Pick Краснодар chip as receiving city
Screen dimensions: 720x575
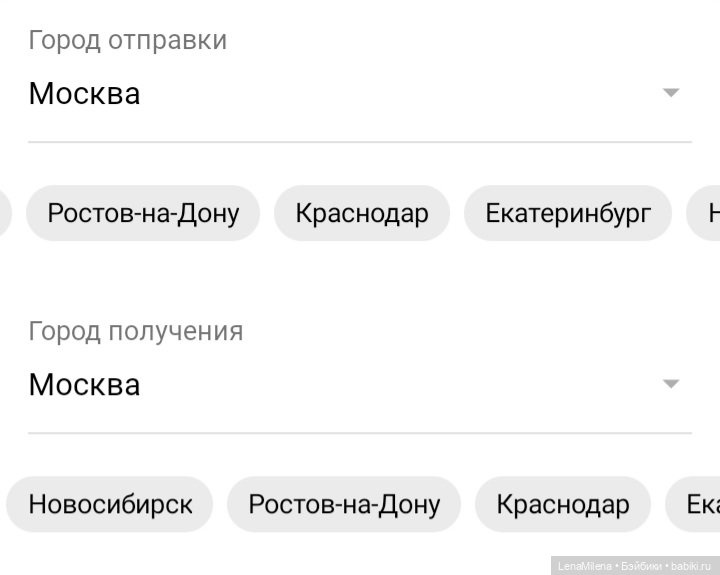[563, 504]
